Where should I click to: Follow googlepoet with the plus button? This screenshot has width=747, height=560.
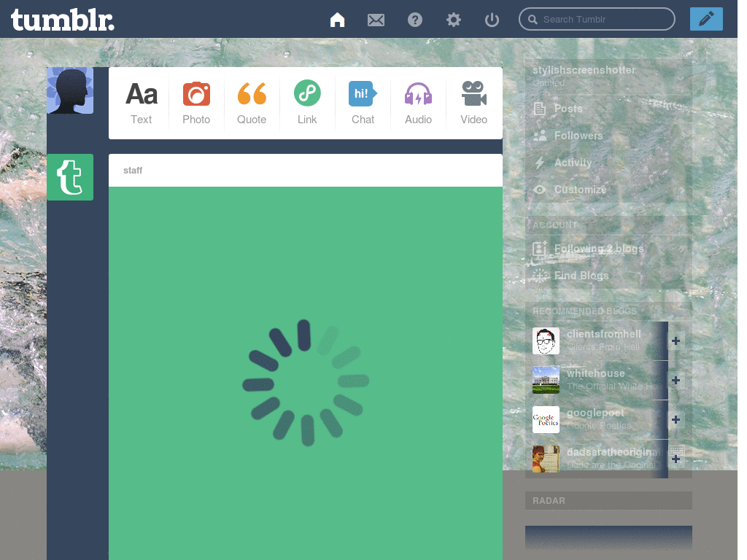(x=676, y=419)
